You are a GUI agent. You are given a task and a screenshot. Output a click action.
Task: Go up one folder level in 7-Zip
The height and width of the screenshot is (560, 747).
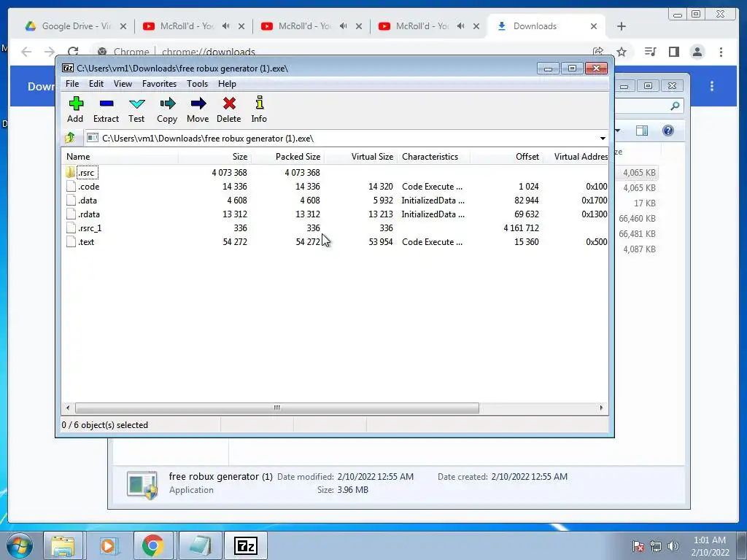(x=70, y=138)
